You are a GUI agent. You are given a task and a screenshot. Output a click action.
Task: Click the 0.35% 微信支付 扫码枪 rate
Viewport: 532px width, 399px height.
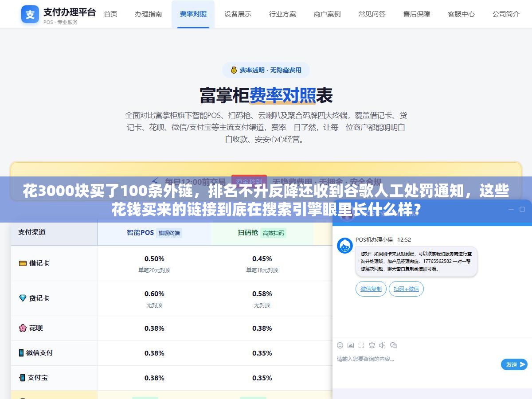tap(262, 353)
